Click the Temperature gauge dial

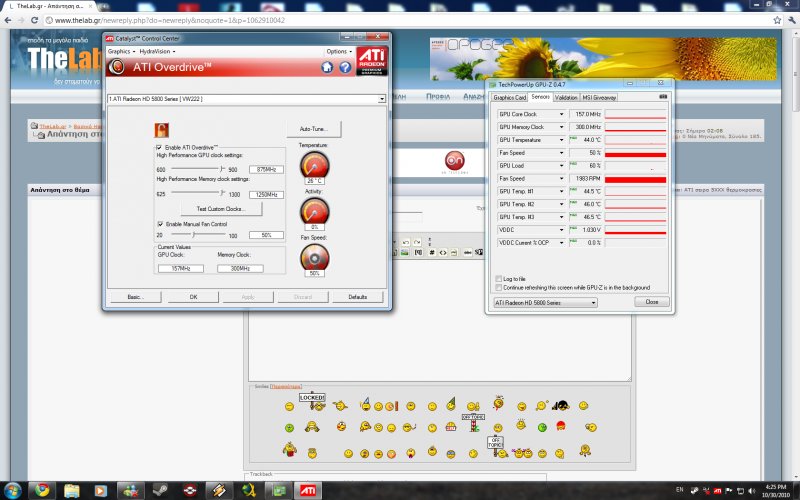(314, 166)
